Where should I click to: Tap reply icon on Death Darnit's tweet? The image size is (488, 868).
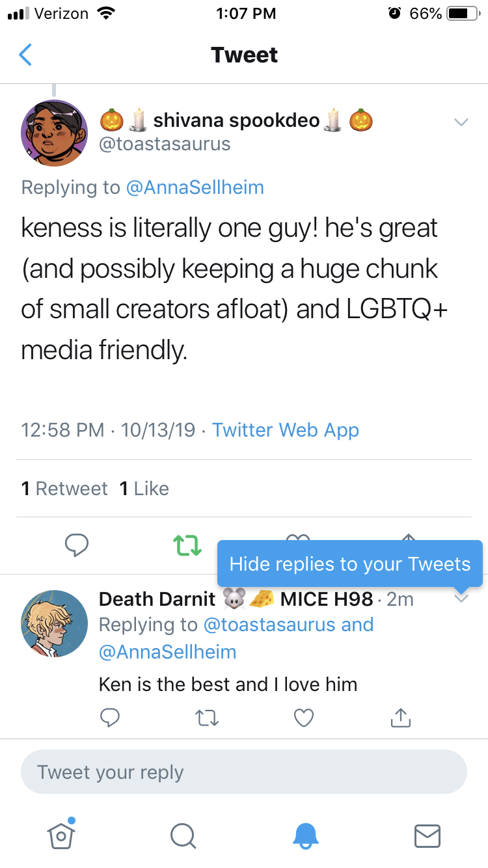pos(110,717)
